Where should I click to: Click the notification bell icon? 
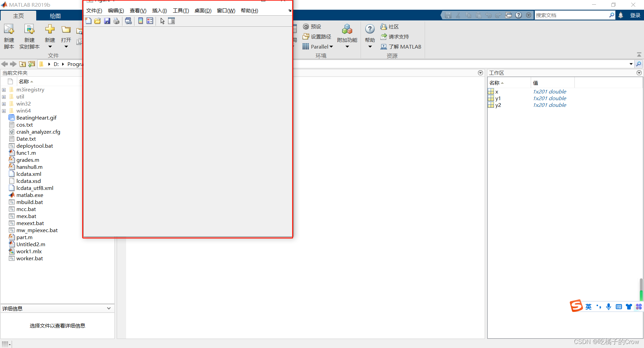tap(621, 15)
